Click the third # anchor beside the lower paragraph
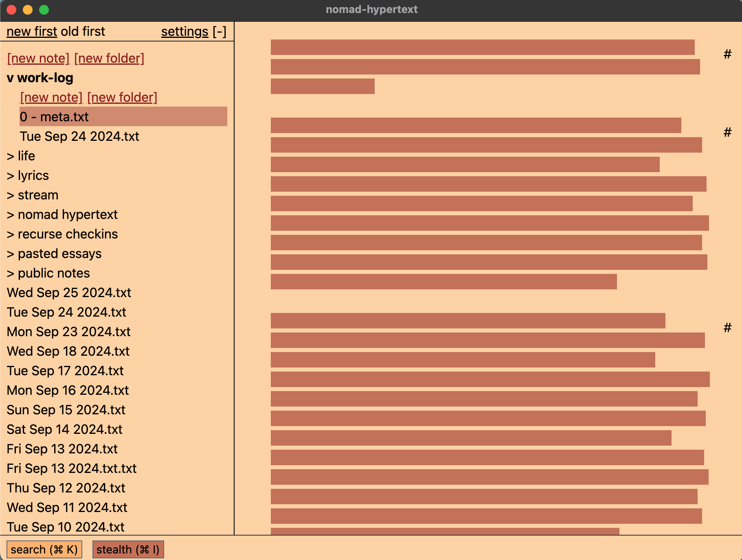742x560 pixels. pos(727,328)
